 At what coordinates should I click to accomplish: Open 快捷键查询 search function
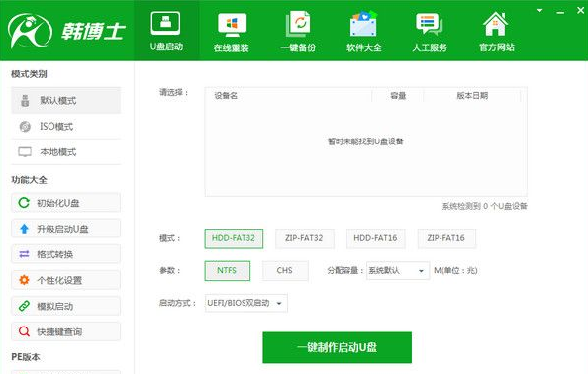click(x=66, y=331)
